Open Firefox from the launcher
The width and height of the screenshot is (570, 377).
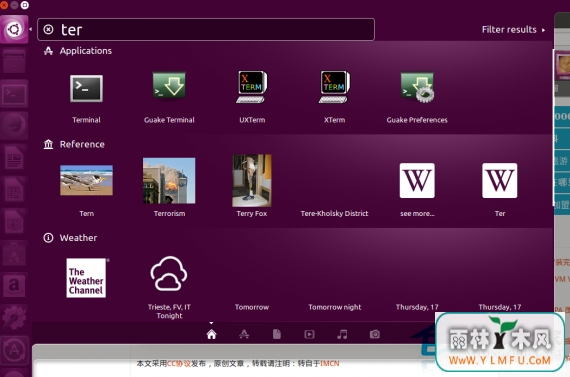[x=14, y=125]
